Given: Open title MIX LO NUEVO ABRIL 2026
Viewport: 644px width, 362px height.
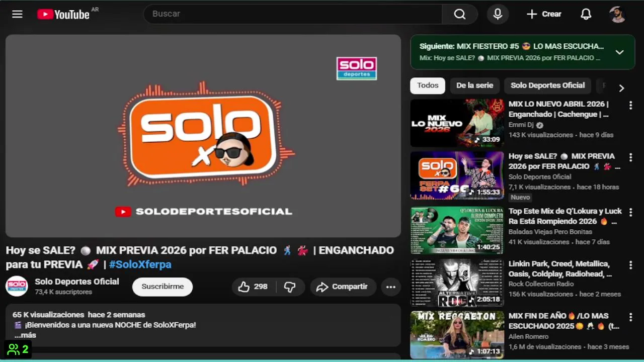Looking at the screenshot, I should (x=558, y=109).
